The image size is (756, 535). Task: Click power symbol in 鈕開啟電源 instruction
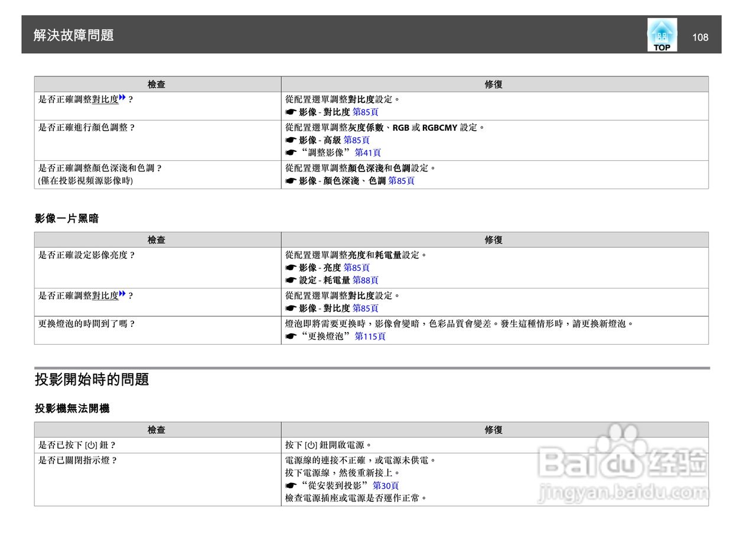[x=311, y=445]
